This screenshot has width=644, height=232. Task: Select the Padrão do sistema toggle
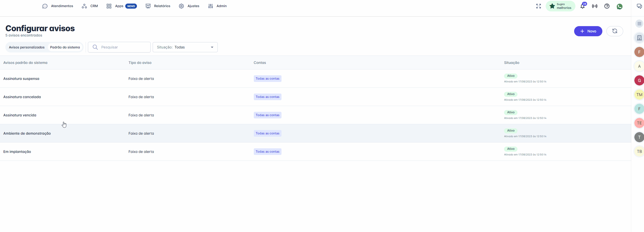coord(65,47)
